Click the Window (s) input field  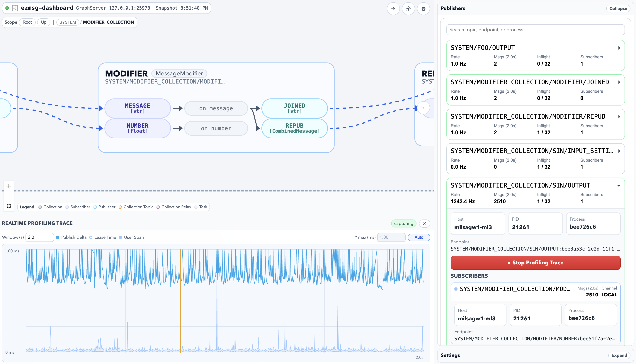(40, 237)
